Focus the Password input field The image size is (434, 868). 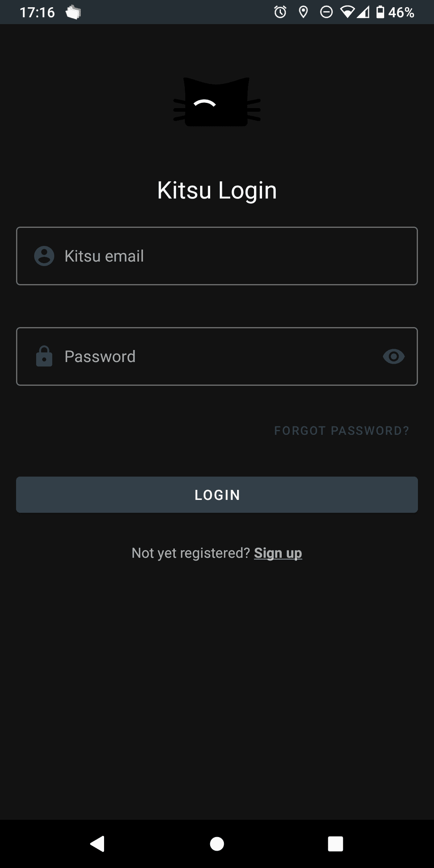[x=217, y=356]
